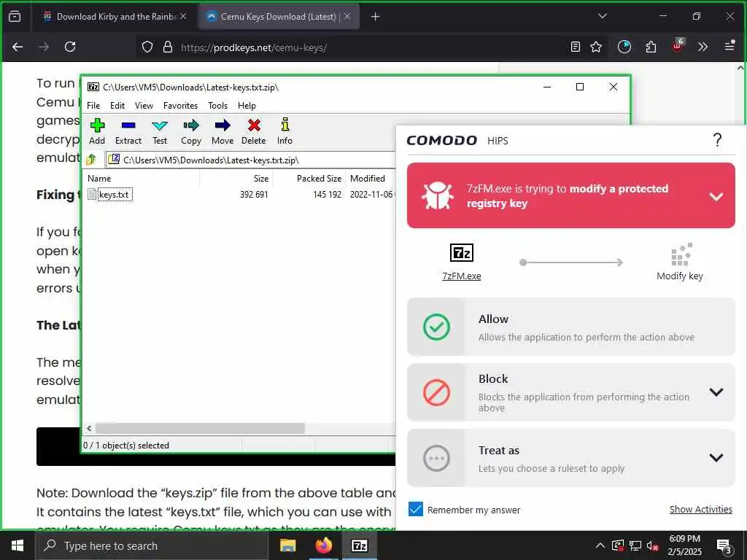
Task: Click the red Block prohibition icon
Action: click(436, 393)
